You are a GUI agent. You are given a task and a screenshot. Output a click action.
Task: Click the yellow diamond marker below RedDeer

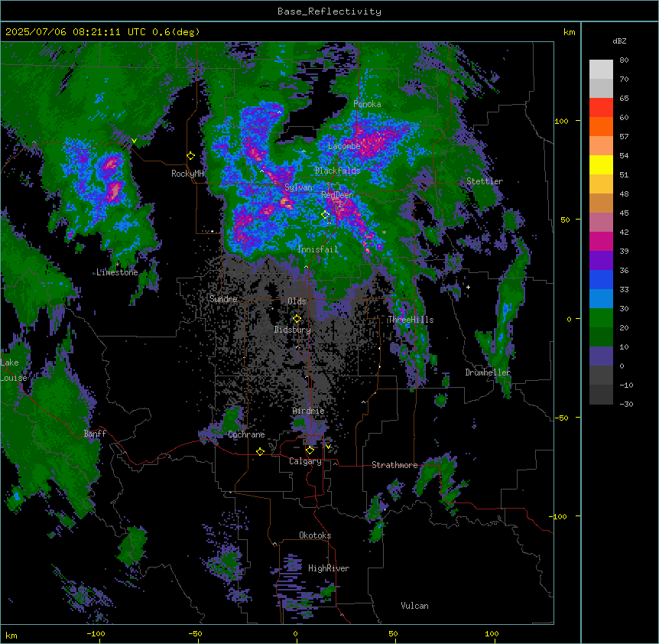click(326, 215)
